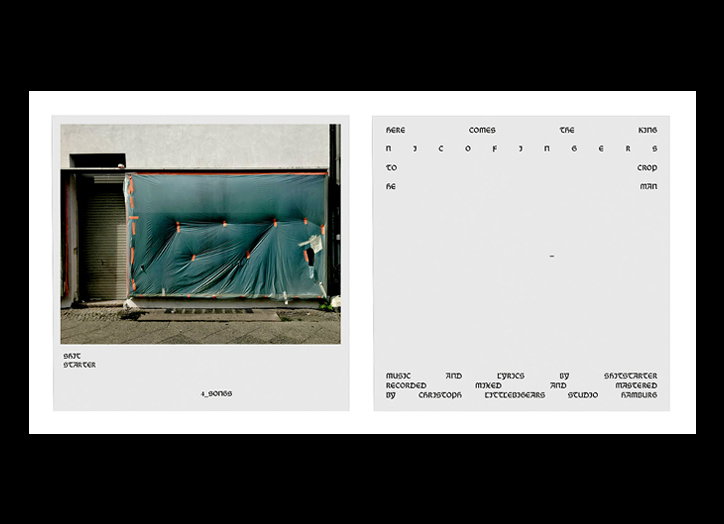Click the word "STUDIO" in the credits

tap(583, 395)
